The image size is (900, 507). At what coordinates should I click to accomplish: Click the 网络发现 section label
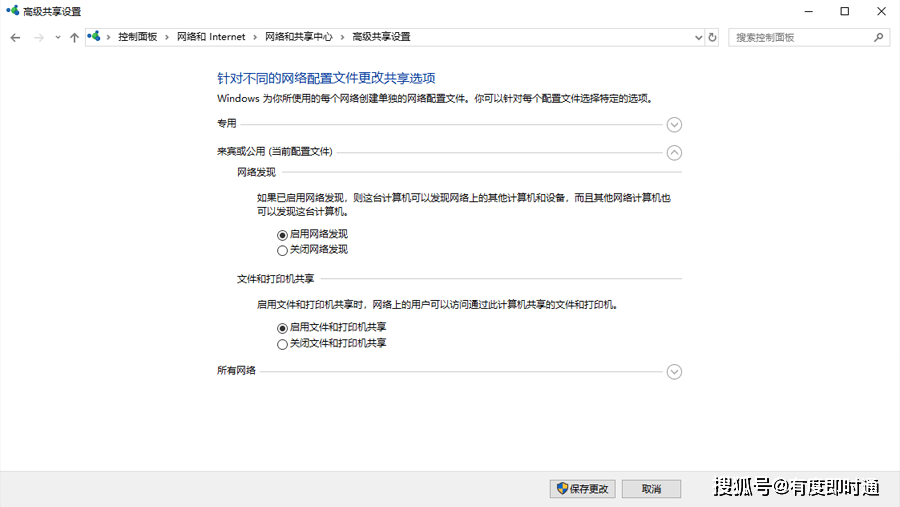point(256,172)
